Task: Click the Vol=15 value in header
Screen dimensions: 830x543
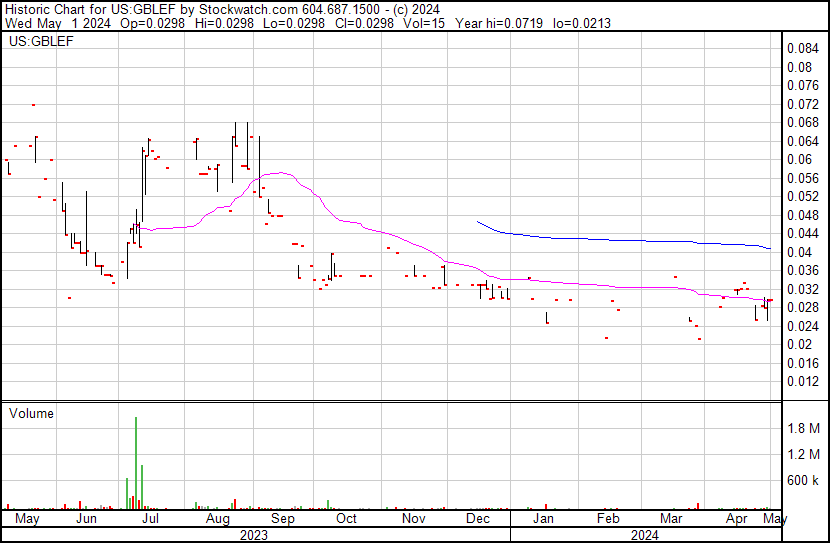Action: click(x=424, y=23)
